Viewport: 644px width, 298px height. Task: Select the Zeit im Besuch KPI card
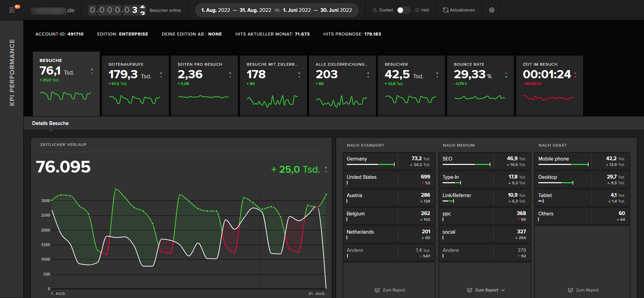pyautogui.click(x=550, y=86)
